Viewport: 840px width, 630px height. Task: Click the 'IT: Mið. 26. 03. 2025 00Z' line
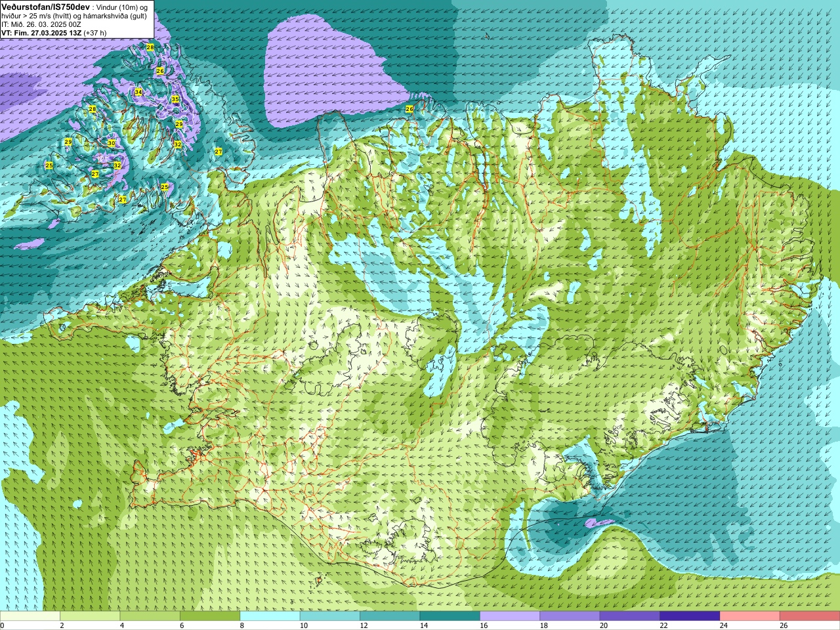click(x=41, y=24)
